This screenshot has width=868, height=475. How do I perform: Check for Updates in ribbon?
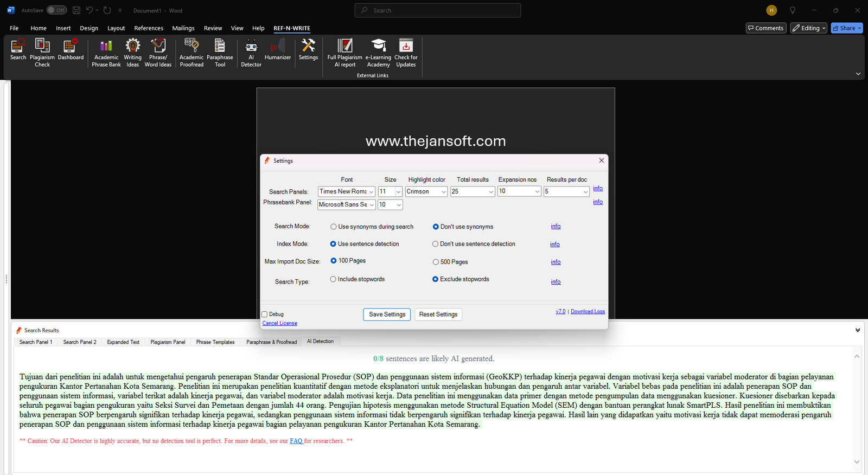tap(406, 53)
